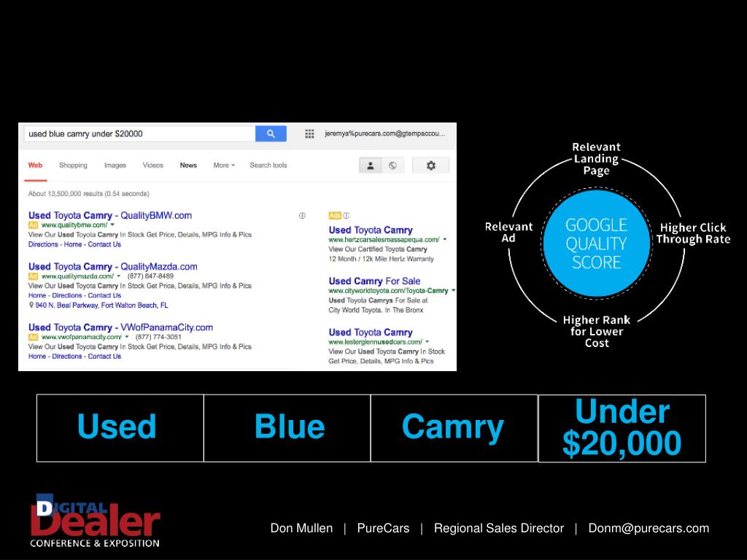Click the blue Google Quality Score circle

(x=597, y=244)
